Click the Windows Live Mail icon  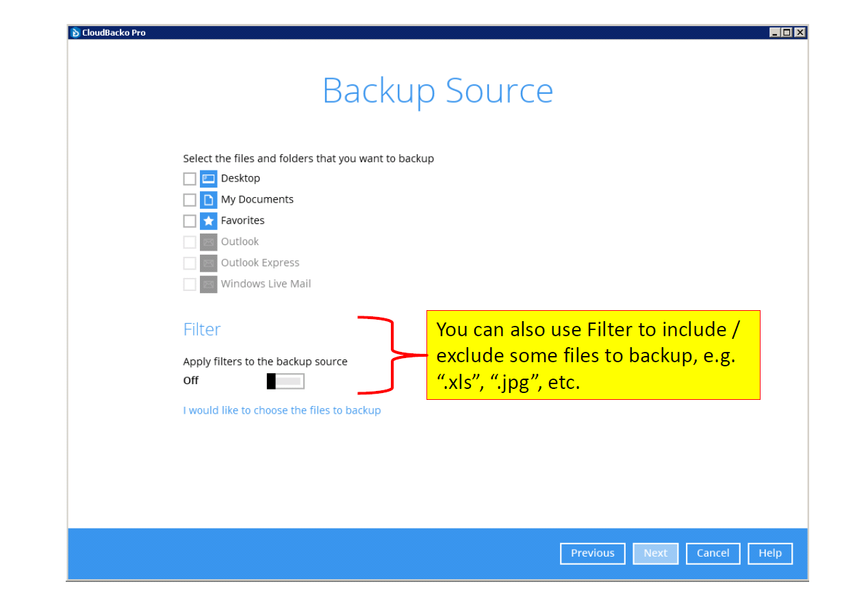pyautogui.click(x=207, y=284)
